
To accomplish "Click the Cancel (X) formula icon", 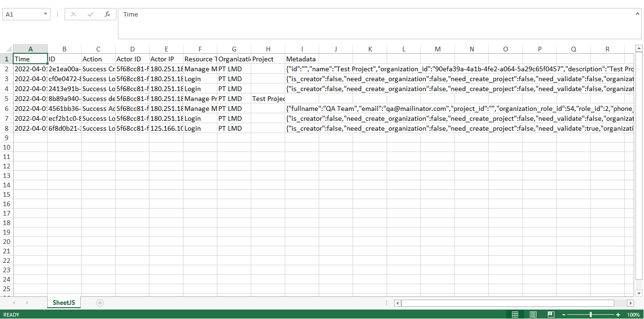I will [x=74, y=14].
